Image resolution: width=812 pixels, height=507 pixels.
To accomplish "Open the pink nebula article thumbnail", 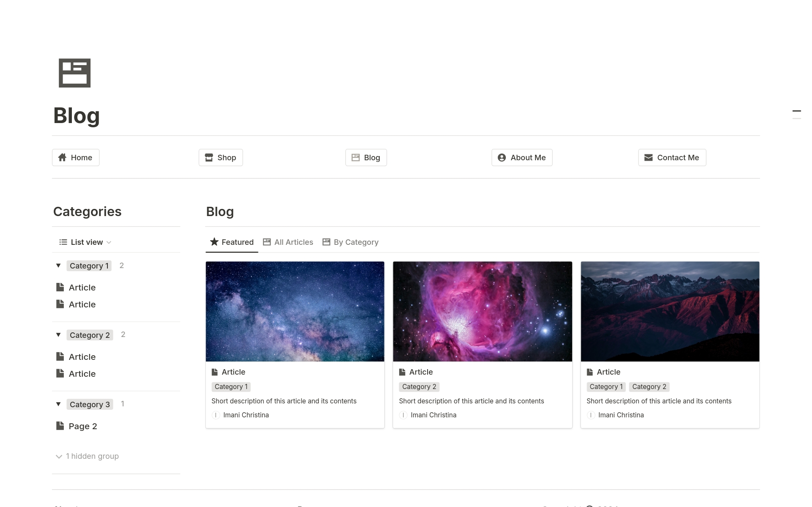I will [x=483, y=312].
